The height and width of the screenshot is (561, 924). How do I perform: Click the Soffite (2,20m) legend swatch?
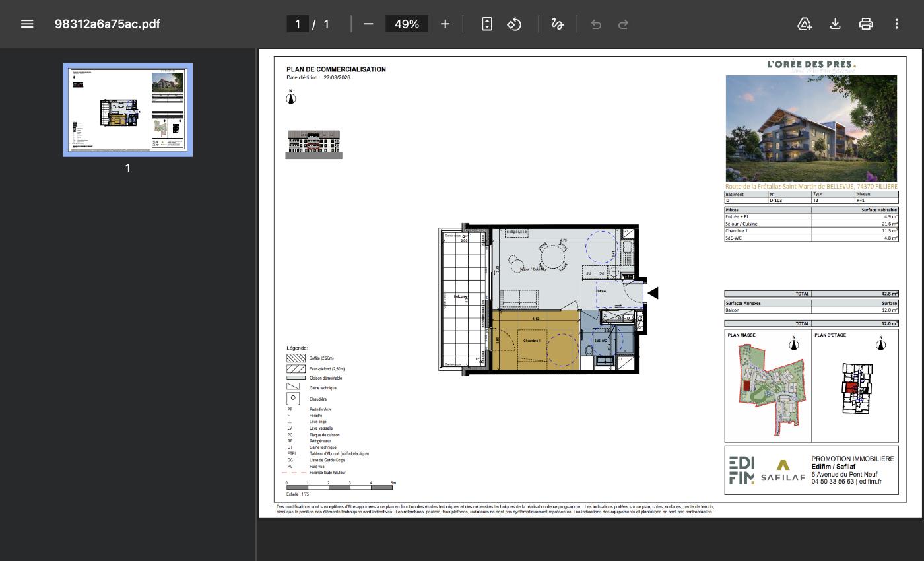pos(296,358)
